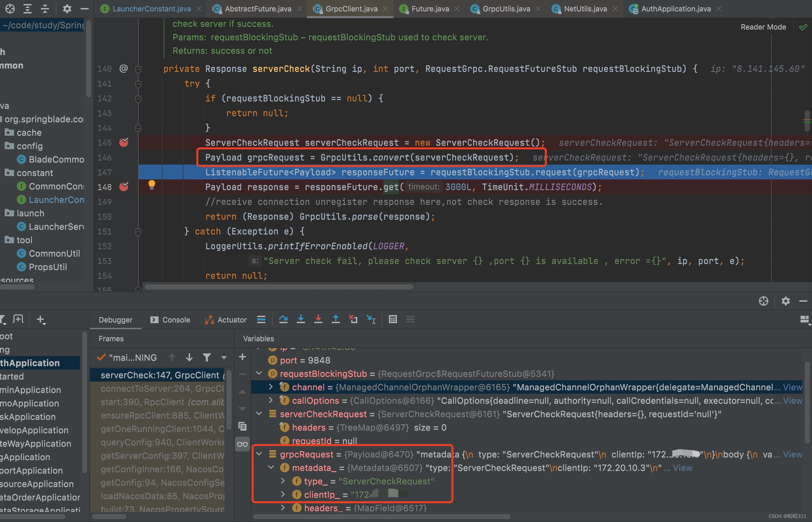Click the Run to Cursor icon
Image resolution: width=812 pixels, height=522 pixels.
(371, 319)
